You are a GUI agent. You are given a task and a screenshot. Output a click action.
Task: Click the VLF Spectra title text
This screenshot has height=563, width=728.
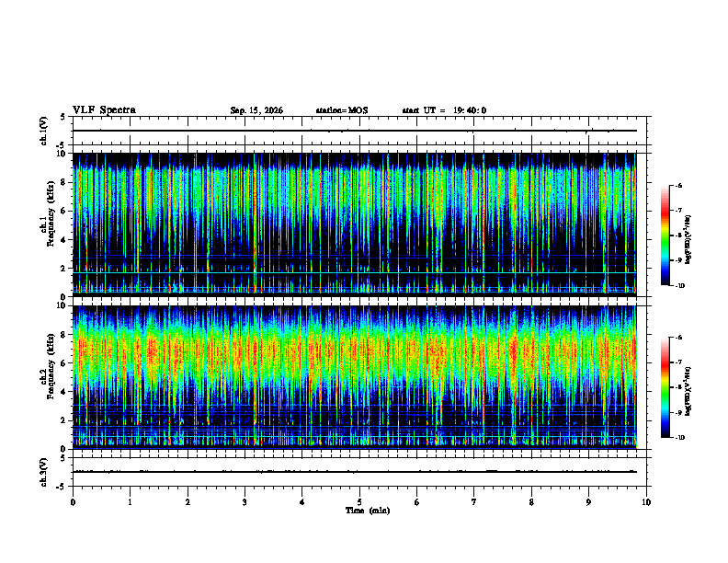[x=104, y=110]
